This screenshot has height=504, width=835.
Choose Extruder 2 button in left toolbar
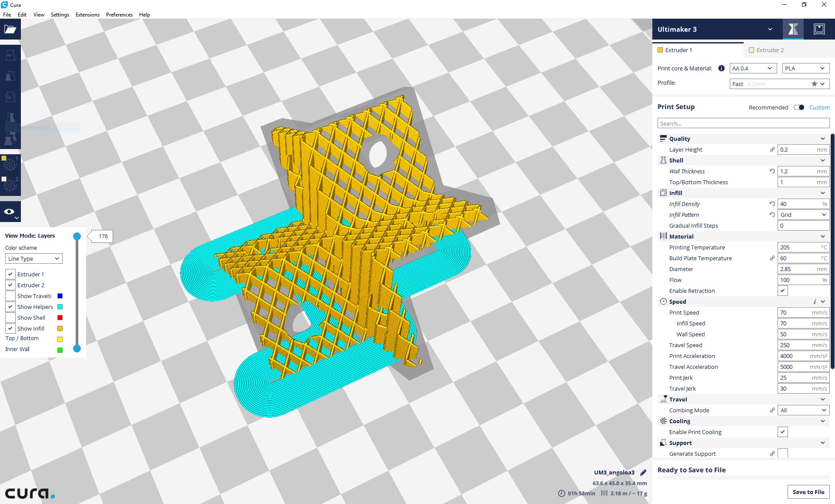(x=10, y=185)
